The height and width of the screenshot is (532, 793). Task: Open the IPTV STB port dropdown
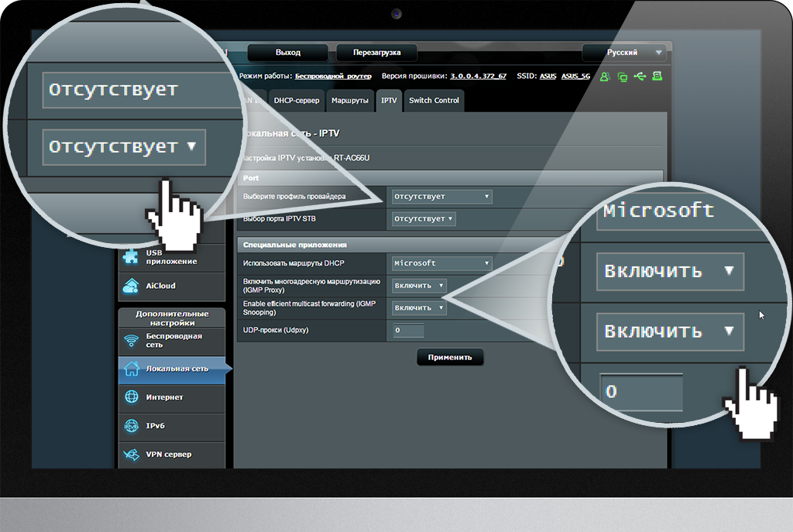click(x=424, y=219)
